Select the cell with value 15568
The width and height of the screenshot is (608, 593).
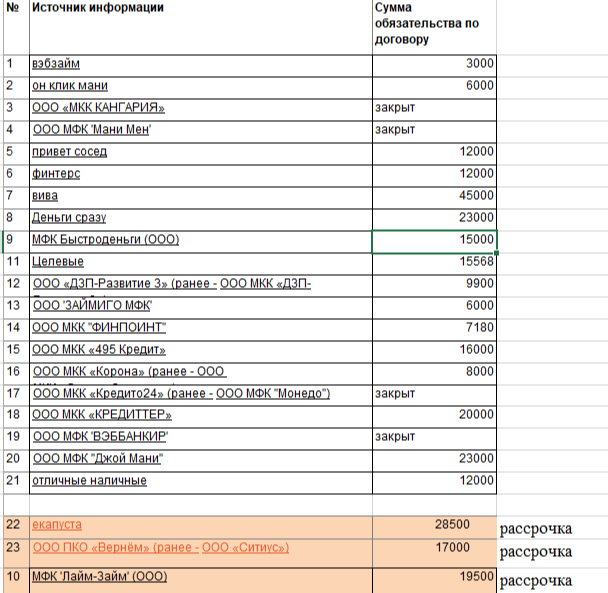[434, 264]
